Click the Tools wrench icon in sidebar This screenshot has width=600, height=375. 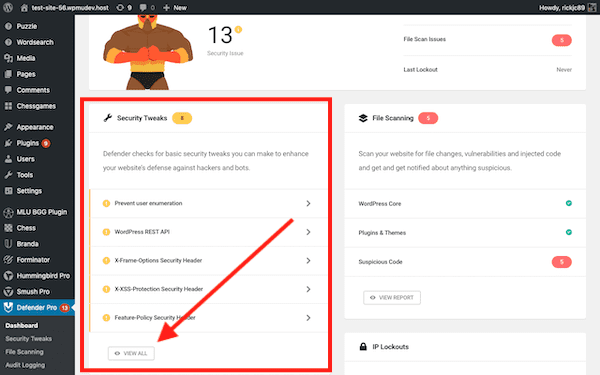click(x=8, y=175)
